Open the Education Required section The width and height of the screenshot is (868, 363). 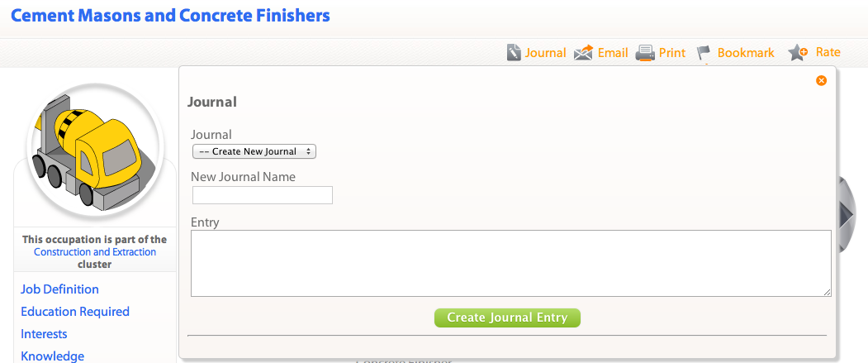[x=75, y=312]
